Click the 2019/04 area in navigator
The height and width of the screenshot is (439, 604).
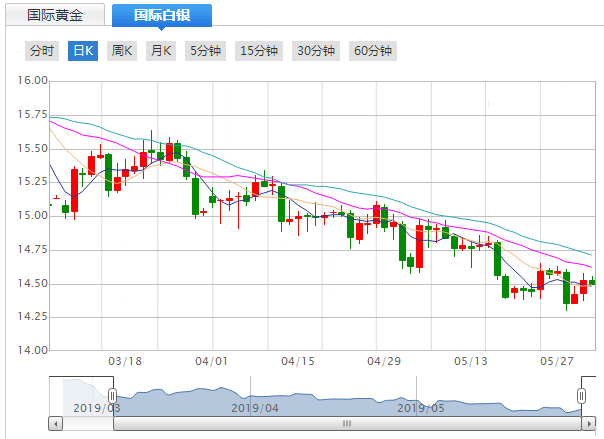pyautogui.click(x=255, y=407)
